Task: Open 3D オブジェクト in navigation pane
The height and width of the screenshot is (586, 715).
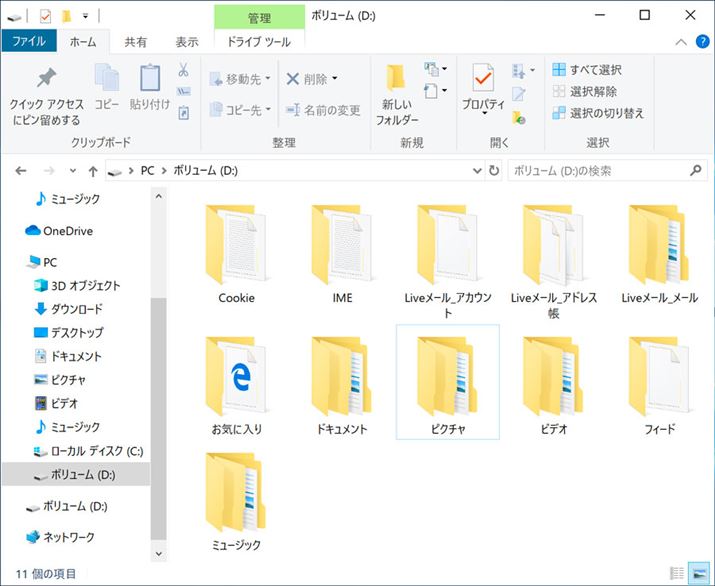Action: [x=77, y=285]
